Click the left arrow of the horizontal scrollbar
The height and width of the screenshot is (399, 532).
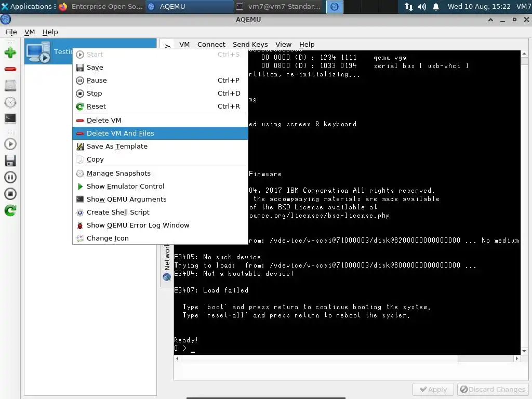[x=177, y=358]
